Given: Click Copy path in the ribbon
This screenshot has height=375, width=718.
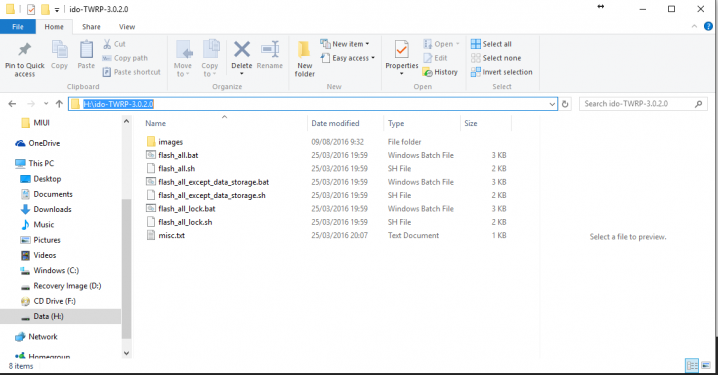Looking at the screenshot, I should [x=125, y=58].
